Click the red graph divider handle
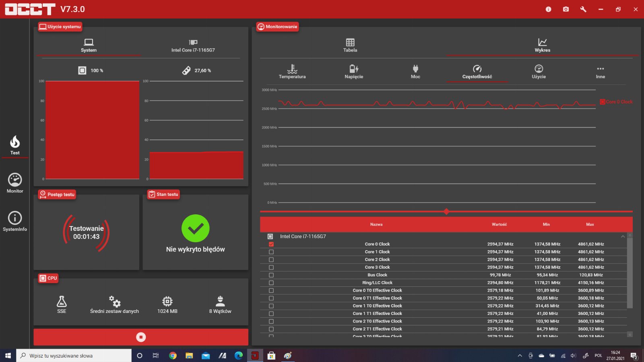644x362 pixels. [446, 212]
